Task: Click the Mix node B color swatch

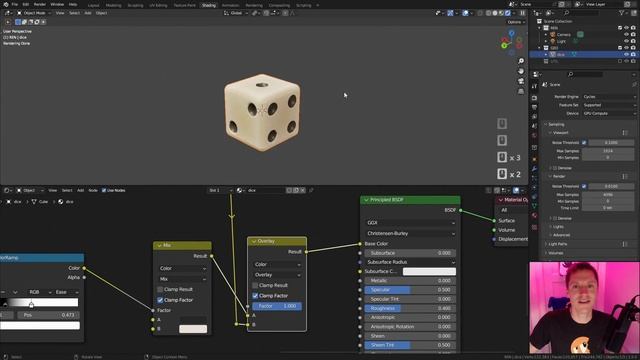Action: click(193, 329)
